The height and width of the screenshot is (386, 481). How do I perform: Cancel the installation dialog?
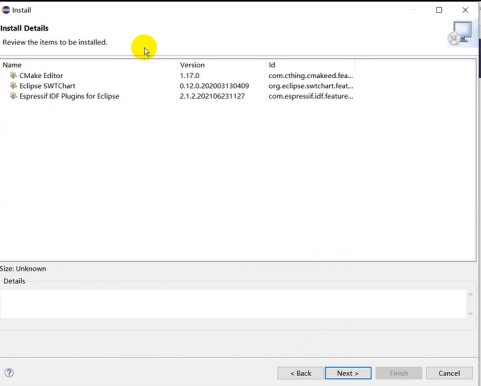(449, 373)
